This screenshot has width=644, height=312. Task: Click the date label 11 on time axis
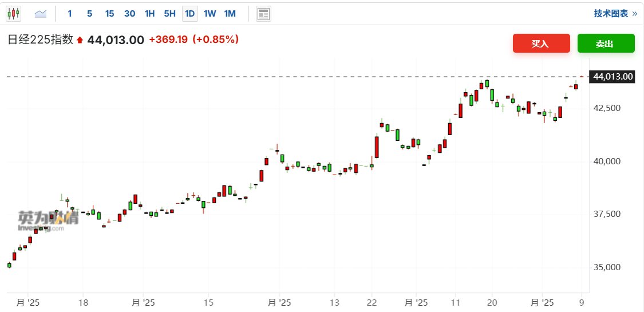pos(455,303)
